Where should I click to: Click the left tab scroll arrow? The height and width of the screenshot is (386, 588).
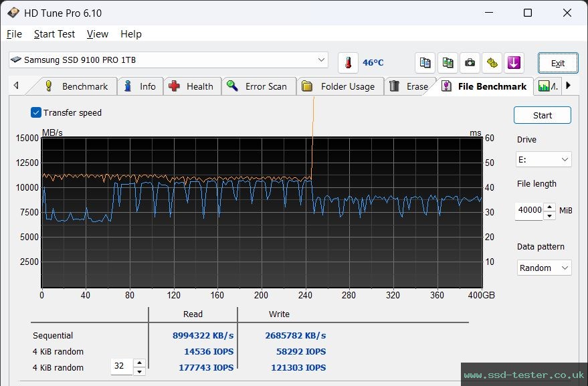(x=15, y=86)
